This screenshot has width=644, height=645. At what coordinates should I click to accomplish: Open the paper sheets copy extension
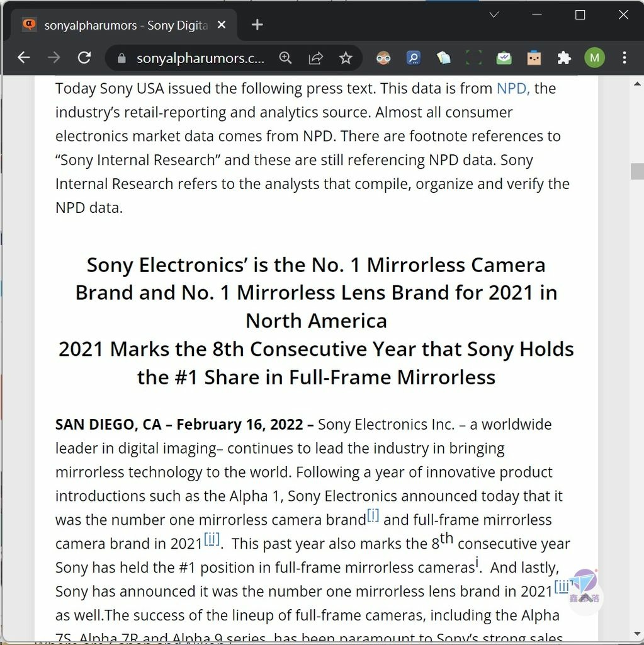point(443,58)
